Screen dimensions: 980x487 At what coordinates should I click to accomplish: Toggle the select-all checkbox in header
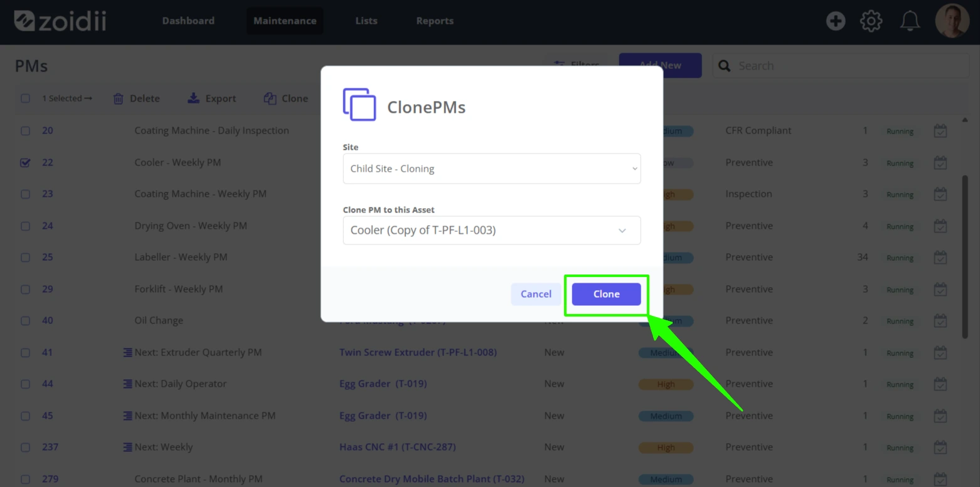25,98
